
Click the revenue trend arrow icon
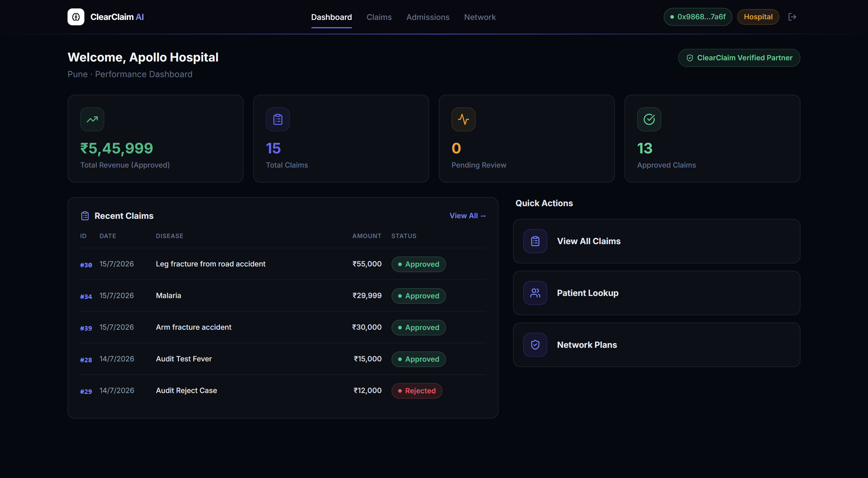(92, 119)
